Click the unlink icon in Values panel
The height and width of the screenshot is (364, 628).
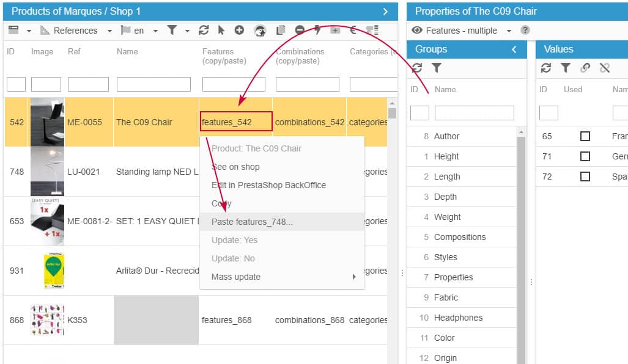click(605, 68)
